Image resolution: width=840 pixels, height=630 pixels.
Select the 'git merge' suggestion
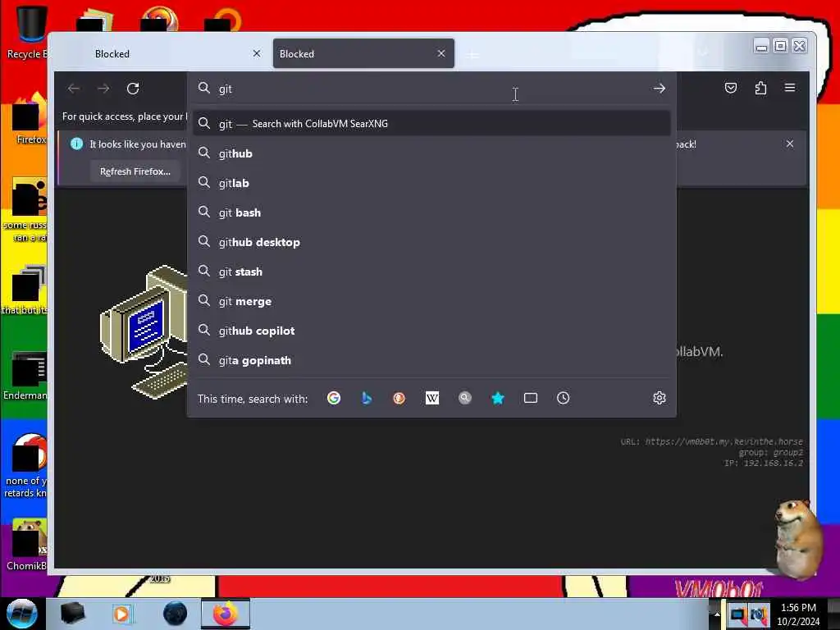click(x=431, y=301)
